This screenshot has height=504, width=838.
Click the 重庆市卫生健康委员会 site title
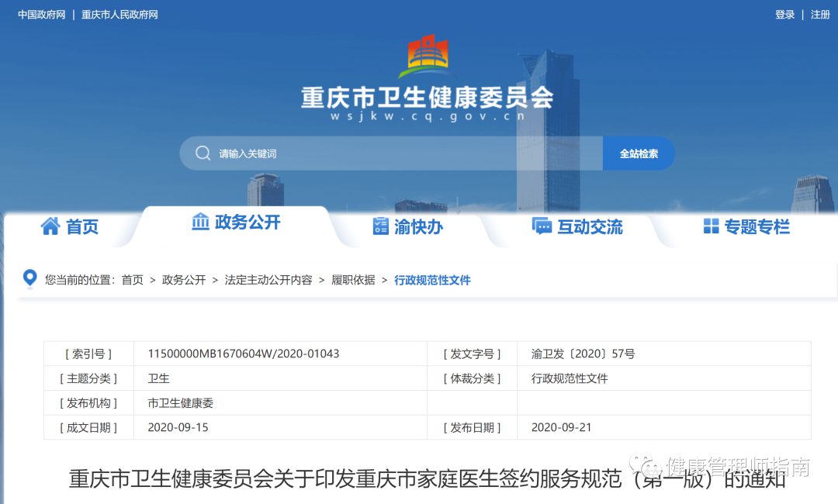click(x=427, y=98)
